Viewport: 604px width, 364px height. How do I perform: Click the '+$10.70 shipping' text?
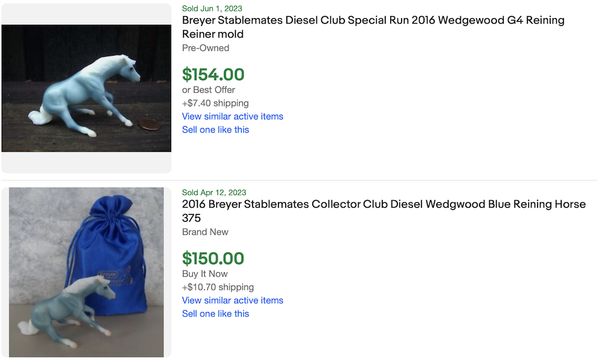click(217, 287)
